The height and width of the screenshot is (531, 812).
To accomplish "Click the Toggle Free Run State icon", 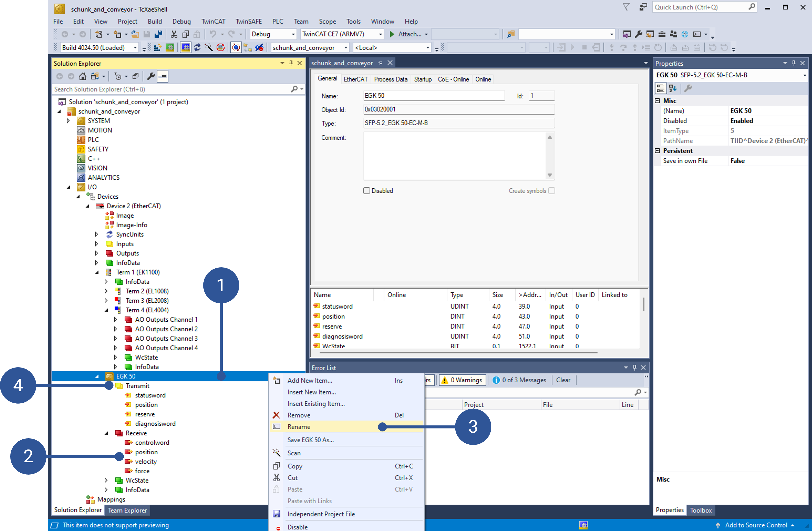I will tap(221, 48).
